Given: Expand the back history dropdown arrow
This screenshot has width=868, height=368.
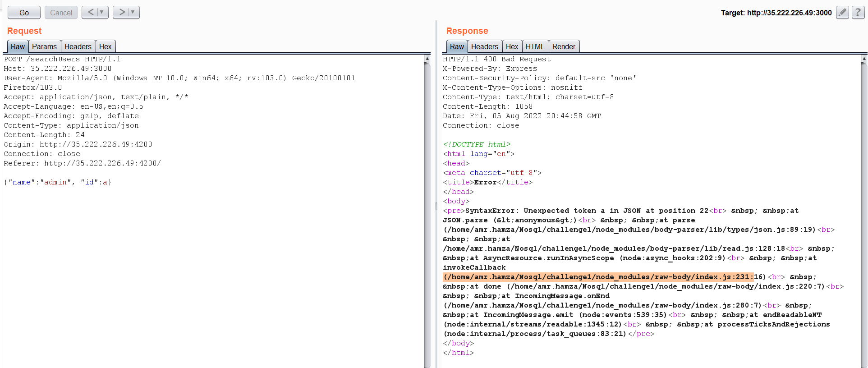Looking at the screenshot, I should click(102, 12).
